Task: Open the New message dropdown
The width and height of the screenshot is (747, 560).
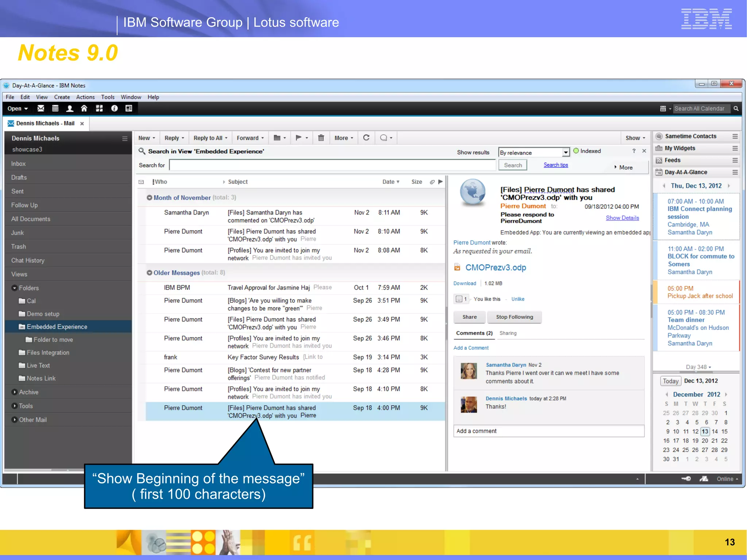Action: point(147,138)
